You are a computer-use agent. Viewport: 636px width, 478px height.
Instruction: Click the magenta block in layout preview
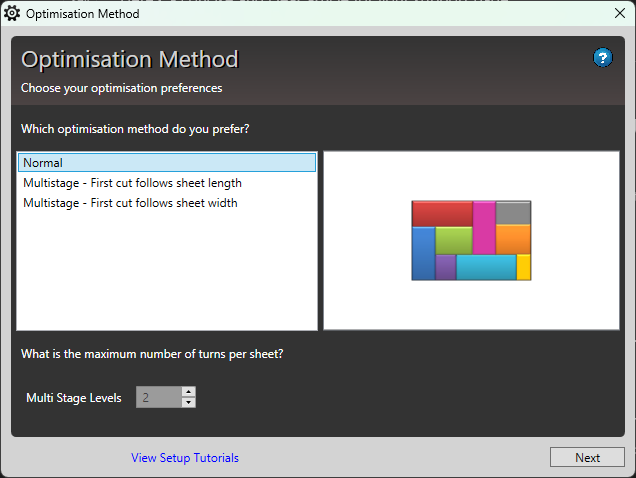pyautogui.click(x=484, y=227)
